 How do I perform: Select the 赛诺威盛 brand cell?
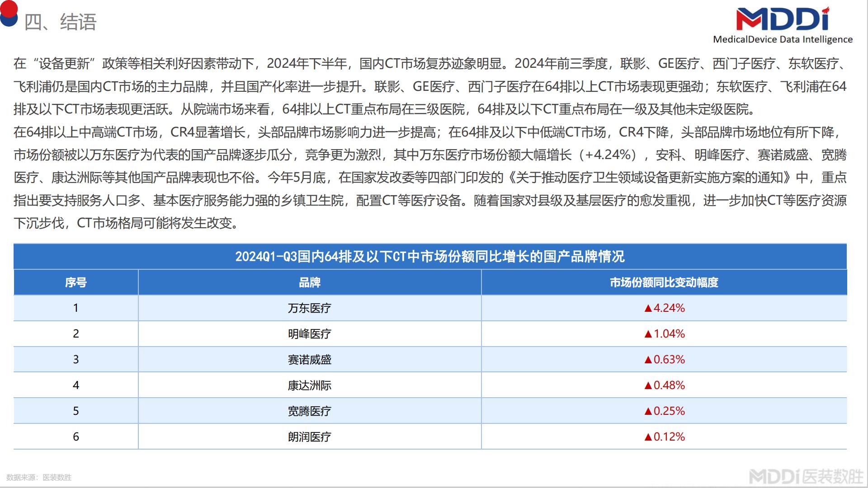coord(310,360)
